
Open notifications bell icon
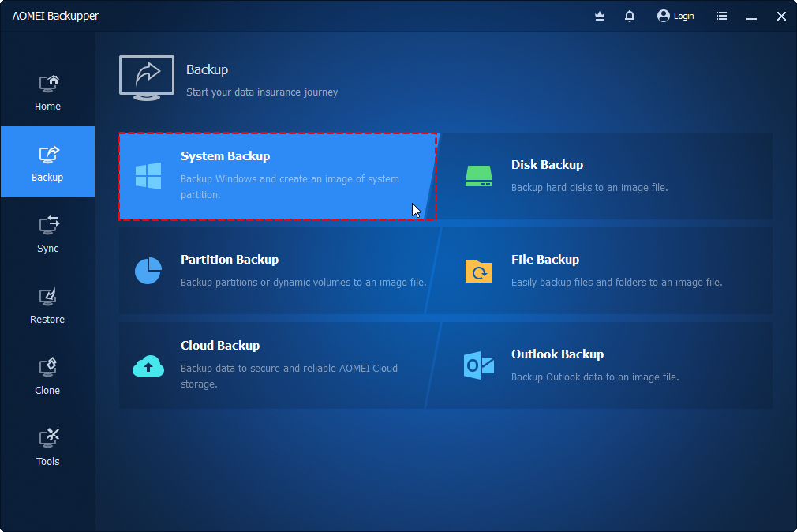pos(629,17)
